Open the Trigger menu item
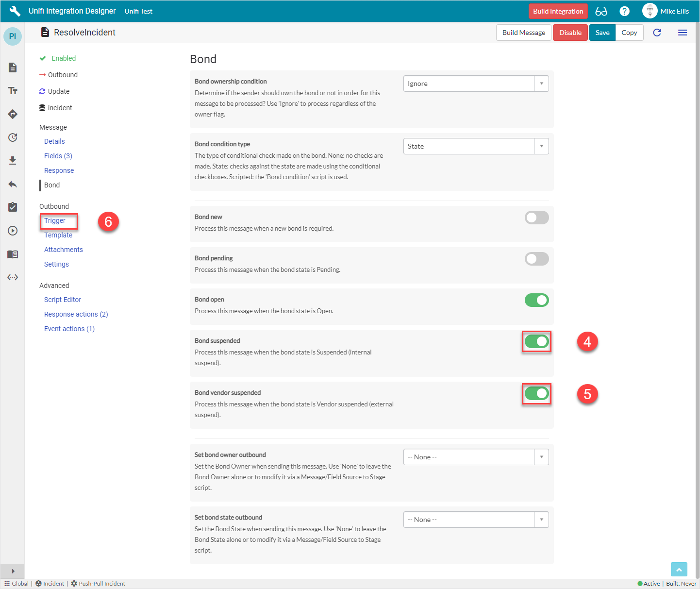Viewport: 700px width, 589px height. click(55, 220)
